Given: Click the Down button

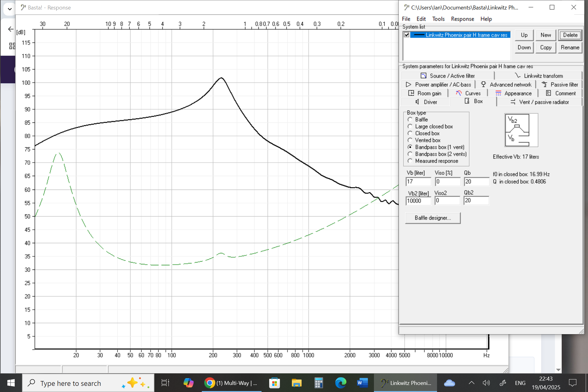Looking at the screenshot, I should [x=524, y=47].
